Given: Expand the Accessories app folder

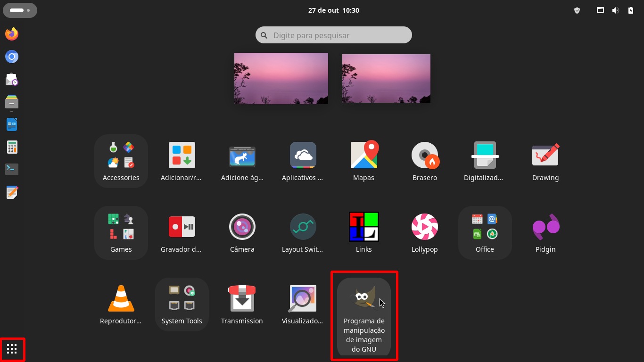Looking at the screenshot, I should pos(121,161).
